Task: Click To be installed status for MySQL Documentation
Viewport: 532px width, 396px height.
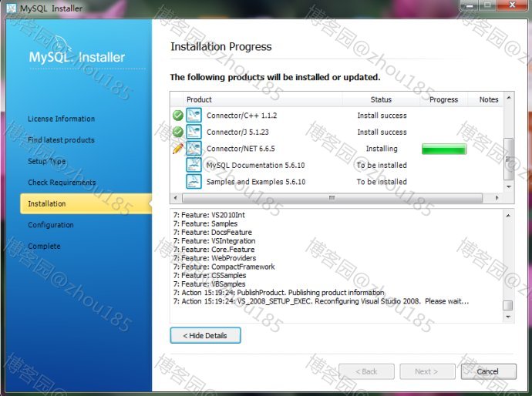Action: tap(382, 165)
